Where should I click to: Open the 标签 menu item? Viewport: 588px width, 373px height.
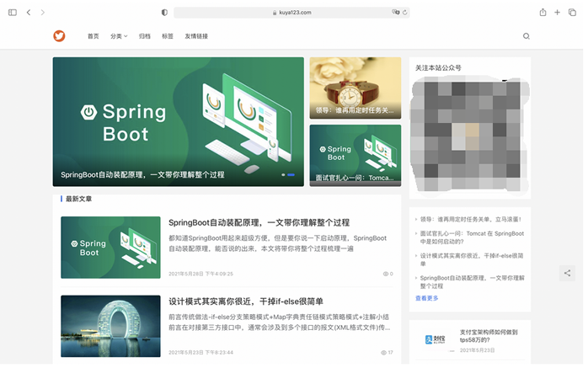click(x=168, y=36)
